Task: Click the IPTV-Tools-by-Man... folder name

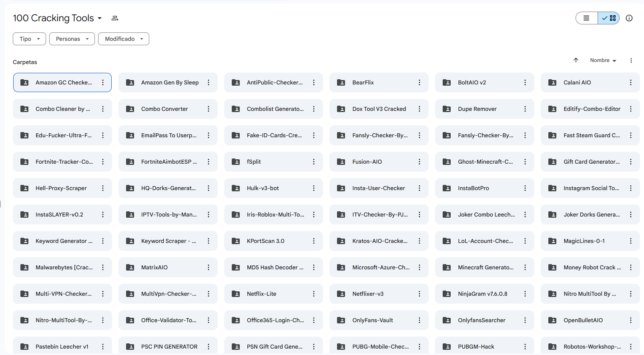Action: coord(169,215)
